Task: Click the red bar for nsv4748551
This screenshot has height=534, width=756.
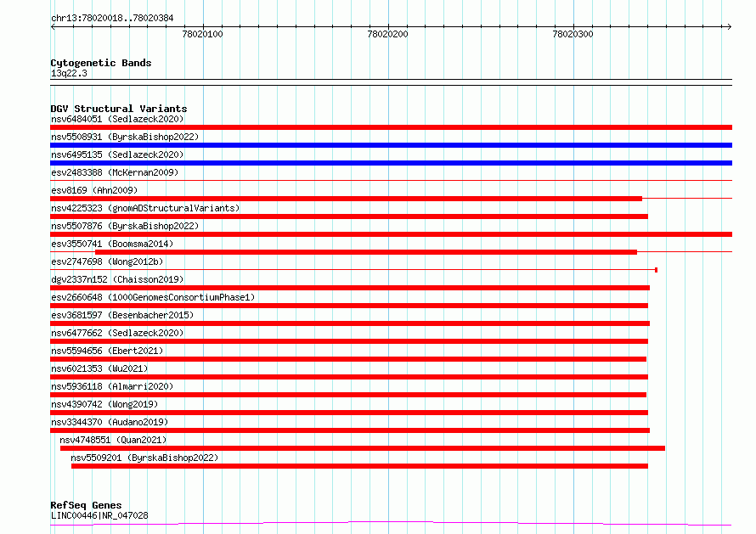Action: pos(363,448)
